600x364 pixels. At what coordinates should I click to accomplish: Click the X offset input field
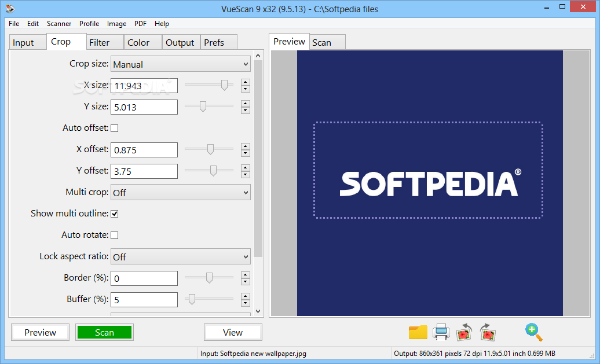tap(144, 150)
